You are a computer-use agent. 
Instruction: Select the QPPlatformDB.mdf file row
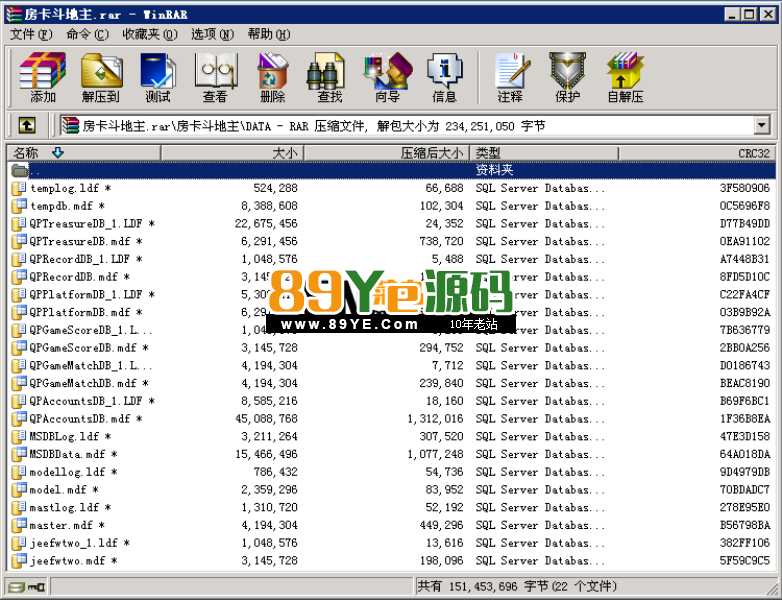click(x=391, y=312)
